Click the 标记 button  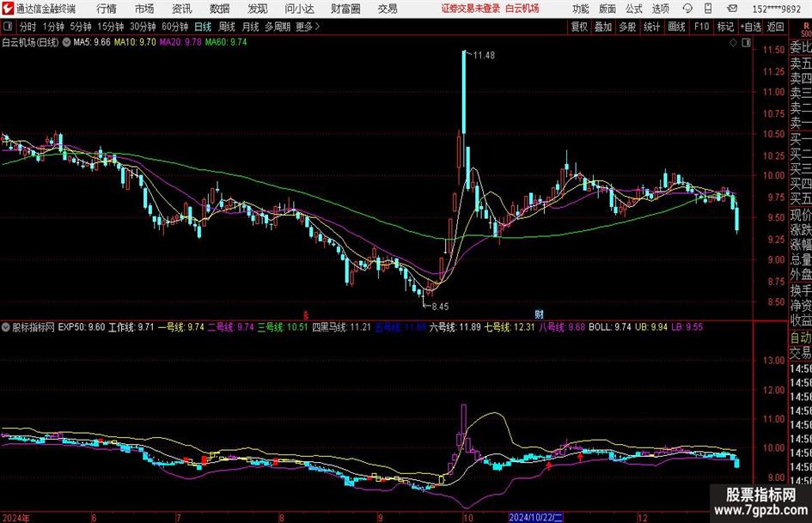tap(725, 27)
